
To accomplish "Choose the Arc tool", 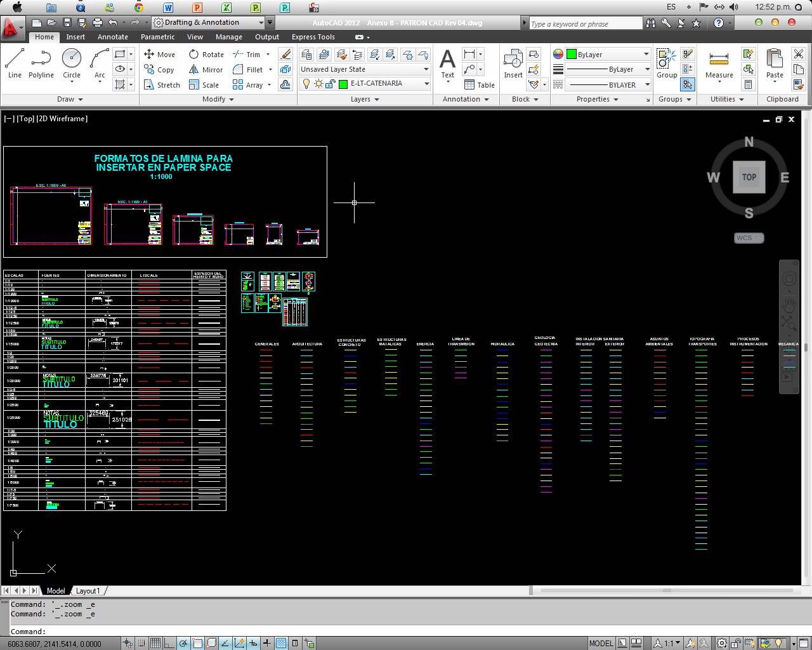I will 100,63.
